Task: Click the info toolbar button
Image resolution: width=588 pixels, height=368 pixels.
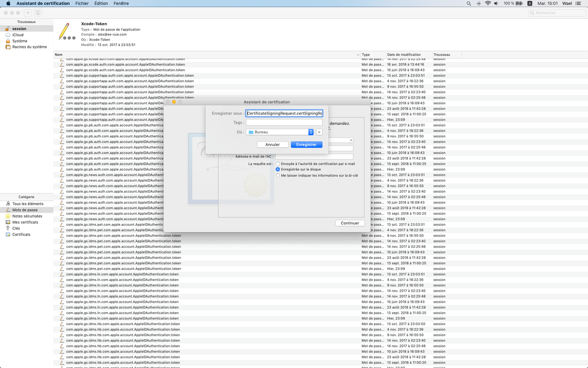Action: (38, 13)
